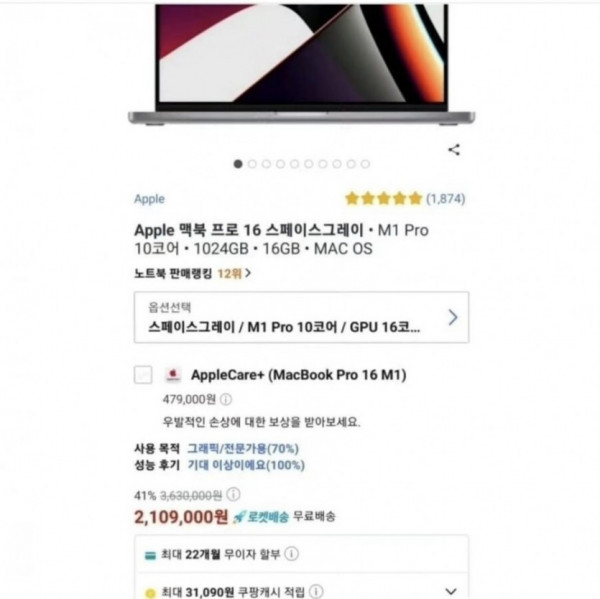Click the five-star rating icons
The width and height of the screenshot is (600, 599).
coord(383,199)
